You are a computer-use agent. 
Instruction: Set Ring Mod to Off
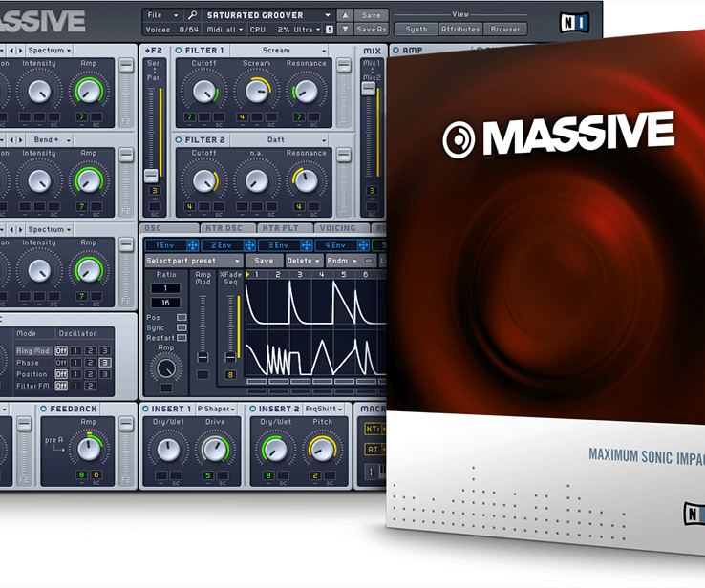tap(61, 351)
